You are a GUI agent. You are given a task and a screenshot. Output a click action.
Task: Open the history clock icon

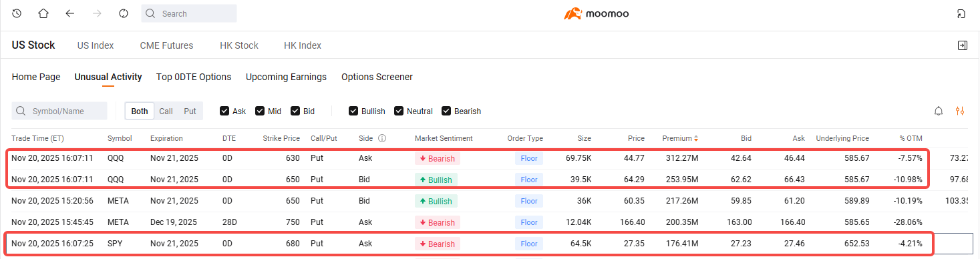pos(17,13)
